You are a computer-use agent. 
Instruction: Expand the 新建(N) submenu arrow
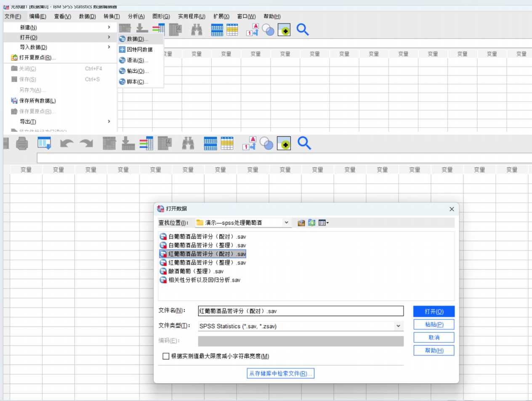109,27
